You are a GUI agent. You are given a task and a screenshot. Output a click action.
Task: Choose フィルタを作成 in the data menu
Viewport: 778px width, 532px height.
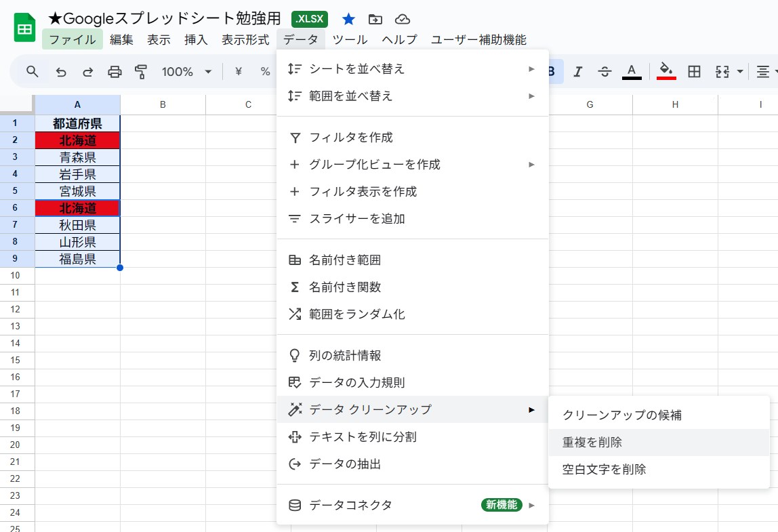tap(351, 138)
